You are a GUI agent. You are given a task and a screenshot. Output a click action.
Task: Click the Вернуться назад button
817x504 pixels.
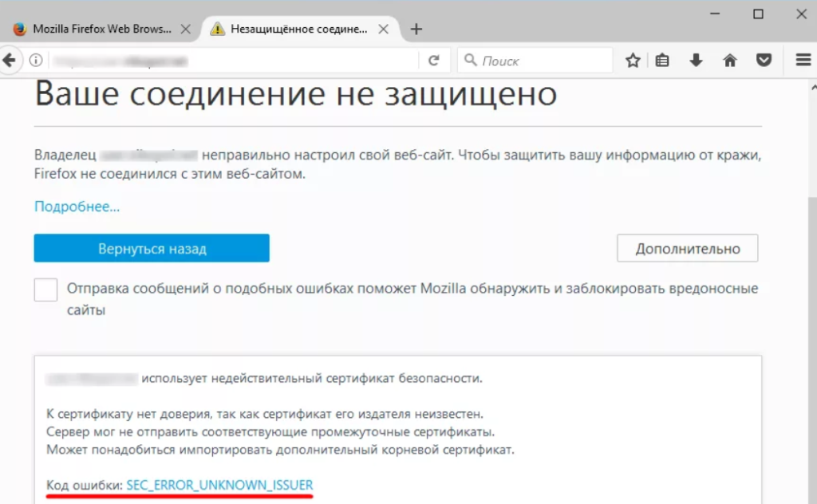(152, 249)
